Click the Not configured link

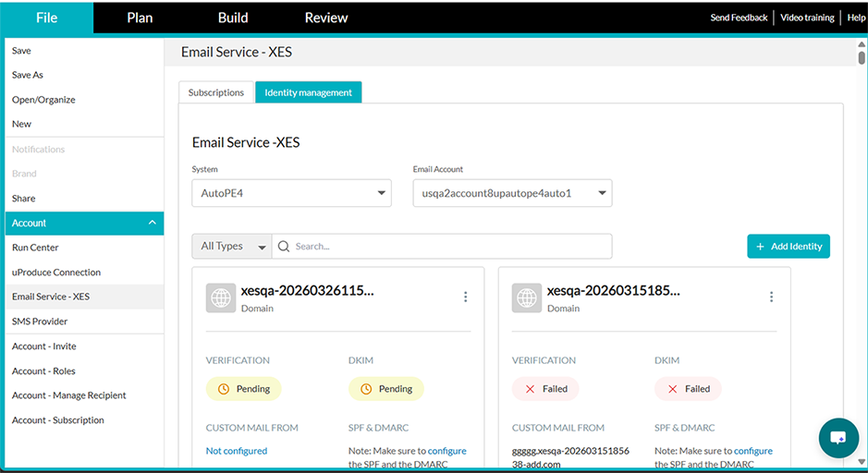click(x=237, y=451)
